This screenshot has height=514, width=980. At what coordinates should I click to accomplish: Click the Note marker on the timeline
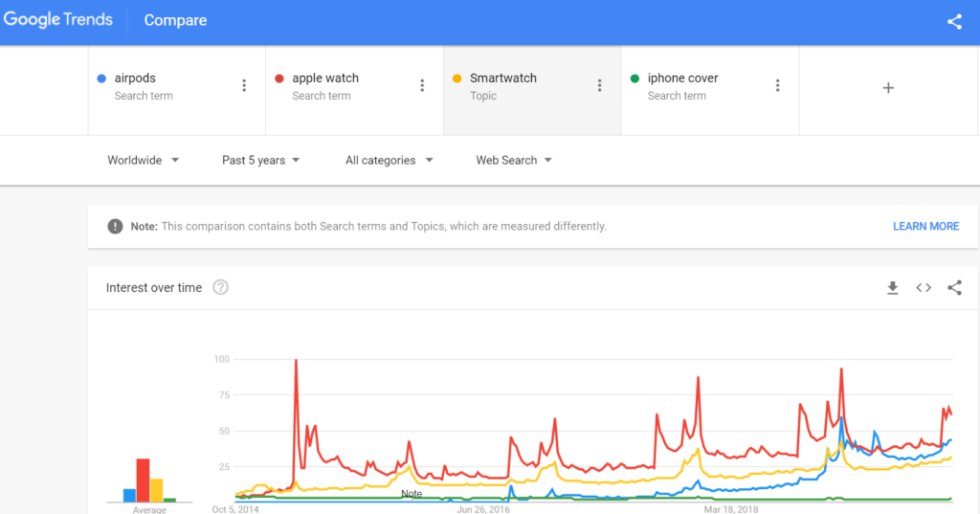tap(412, 494)
